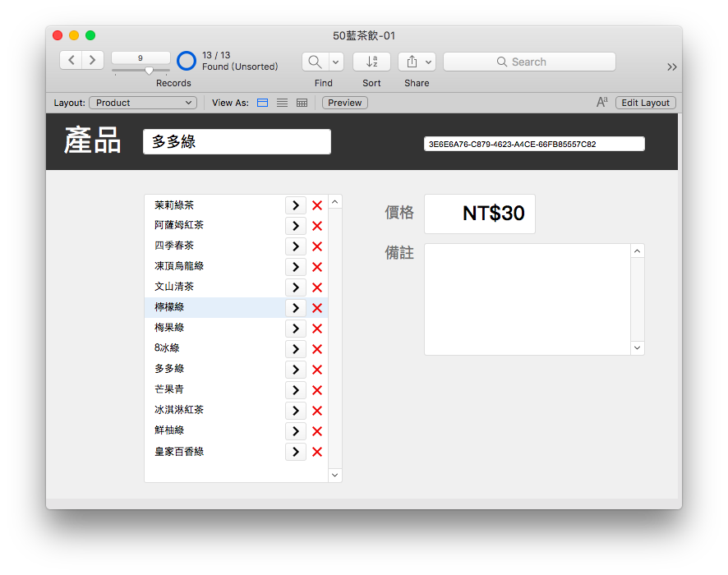Click the Share icon
This screenshot has width=728, height=575.
(412, 62)
